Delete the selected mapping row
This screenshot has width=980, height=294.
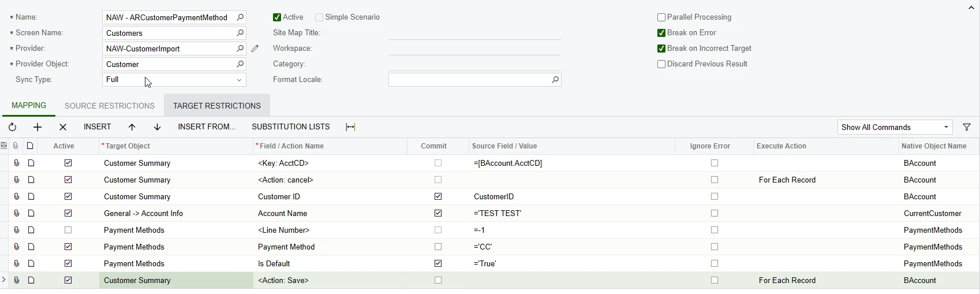(63, 127)
